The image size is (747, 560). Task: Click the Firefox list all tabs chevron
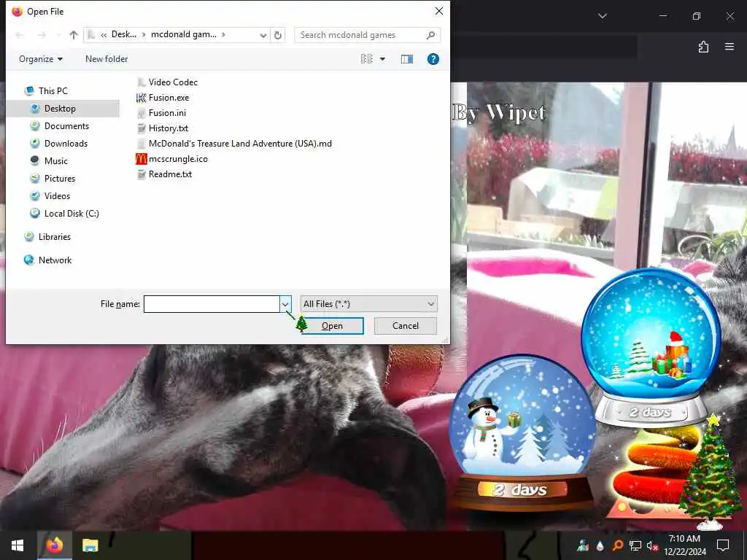602,16
